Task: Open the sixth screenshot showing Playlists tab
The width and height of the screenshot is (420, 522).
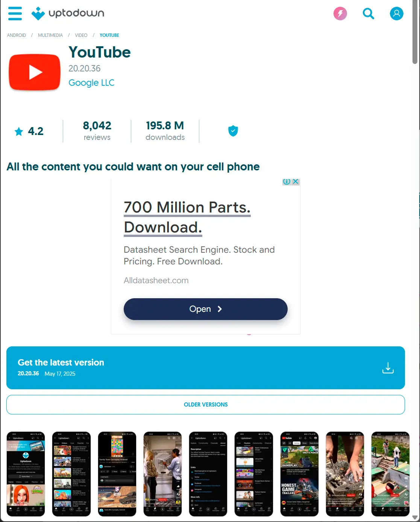Action: [254, 474]
